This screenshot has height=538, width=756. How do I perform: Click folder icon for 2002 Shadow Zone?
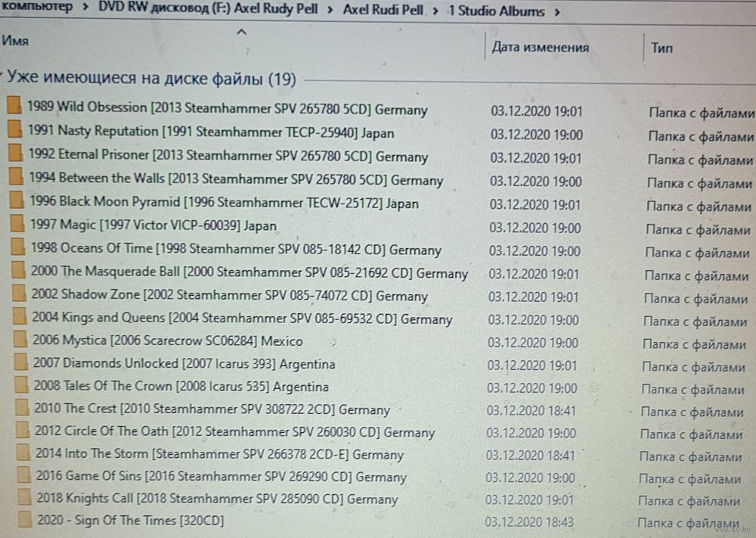click(x=19, y=292)
